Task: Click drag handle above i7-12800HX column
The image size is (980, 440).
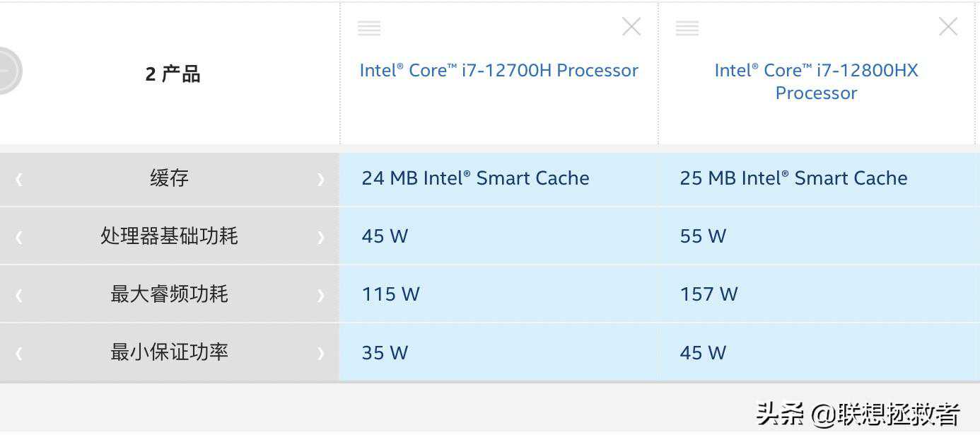Action: pos(687,28)
